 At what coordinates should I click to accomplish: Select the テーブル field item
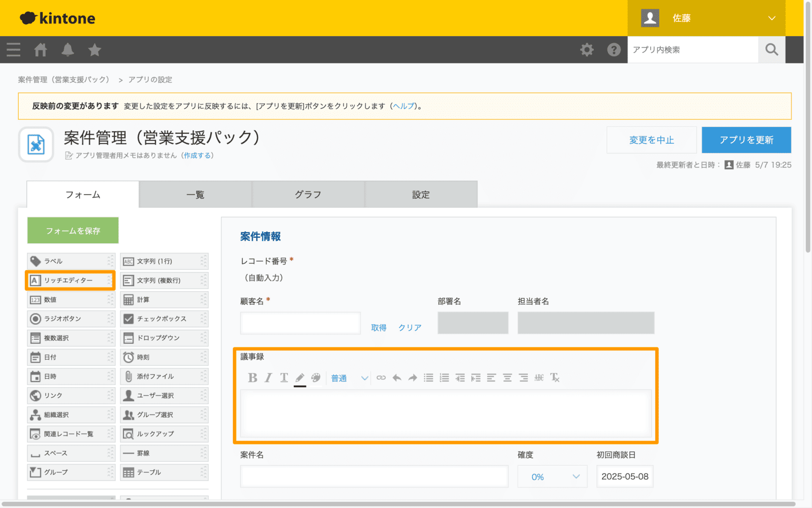click(x=164, y=472)
